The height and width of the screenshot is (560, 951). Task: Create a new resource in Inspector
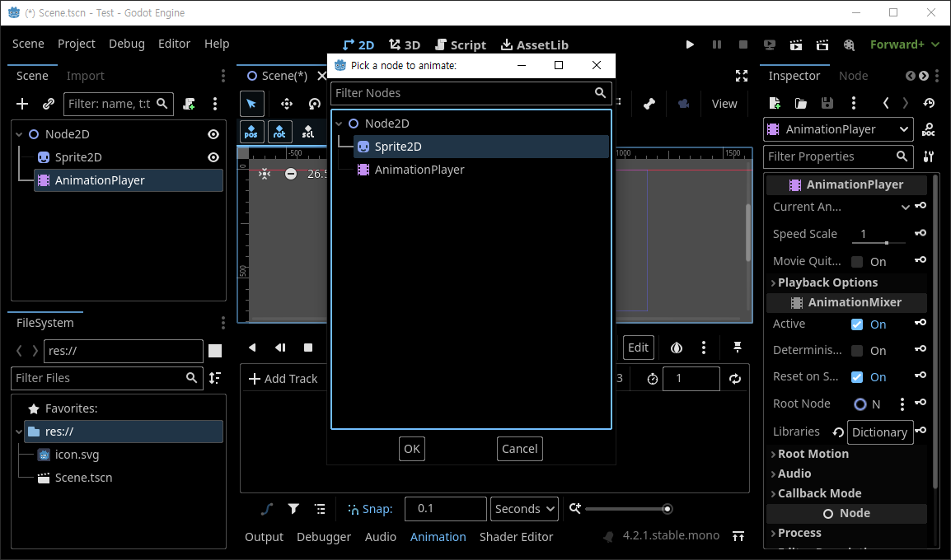(775, 103)
